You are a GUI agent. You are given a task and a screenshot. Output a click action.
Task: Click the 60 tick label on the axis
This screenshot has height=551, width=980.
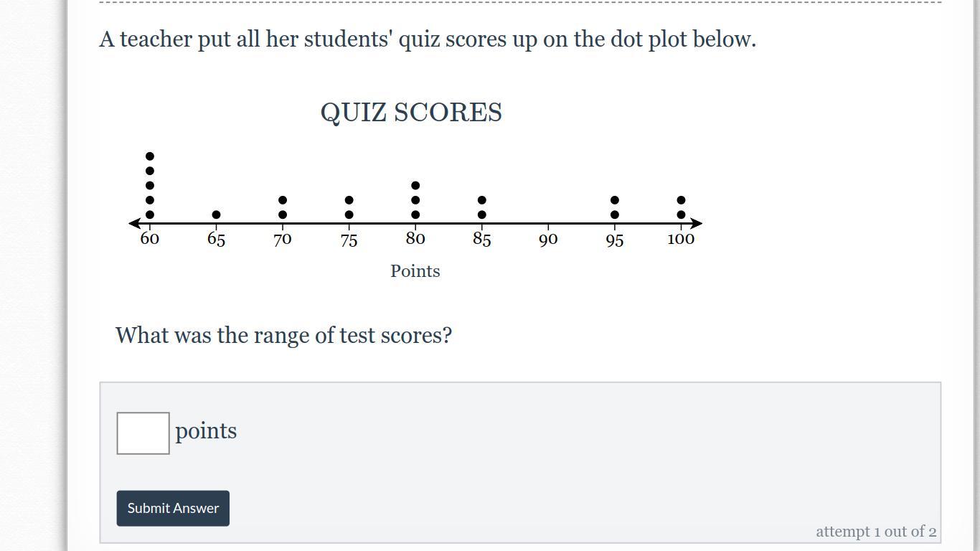coord(149,239)
